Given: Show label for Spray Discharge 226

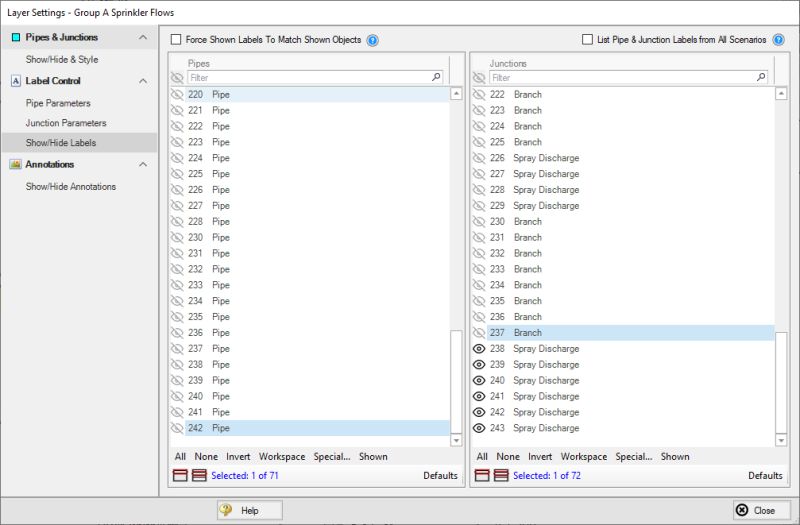Looking at the screenshot, I should pos(479,158).
